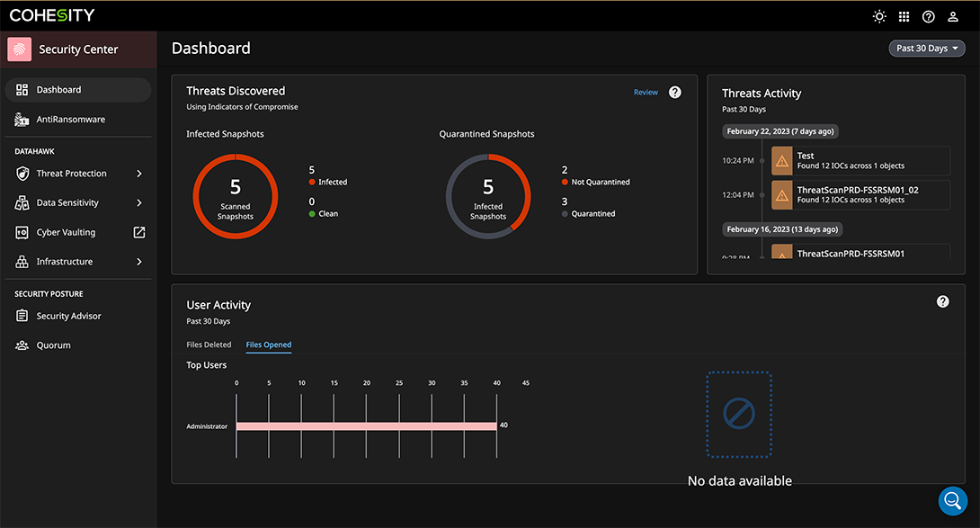Click the Review link in Threats Discovered
Image resolution: width=980 pixels, height=528 pixels.
pos(646,92)
